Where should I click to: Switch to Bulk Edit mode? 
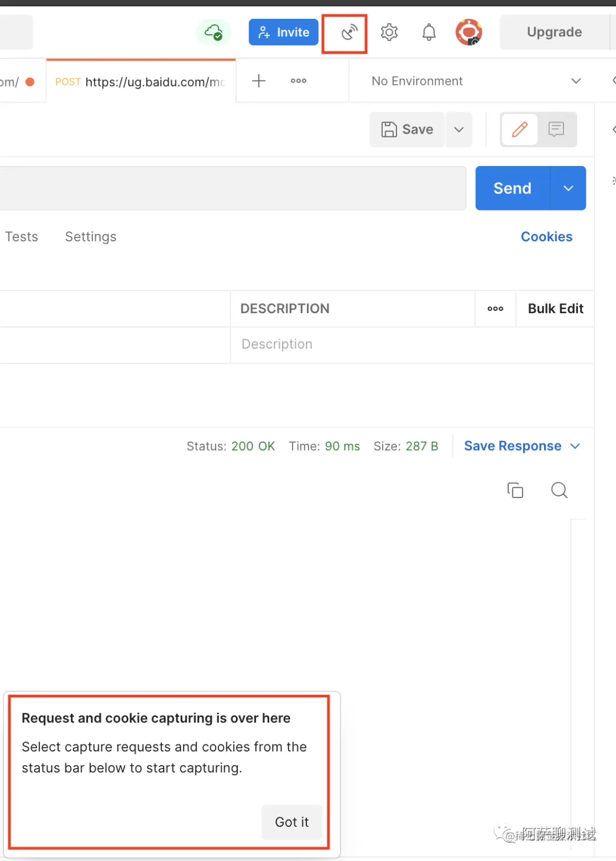[556, 309]
